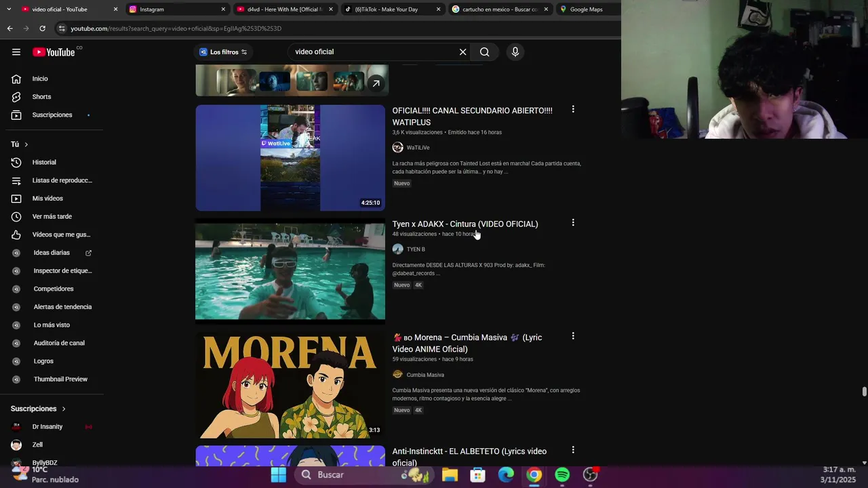Open the YouTube hamburger guide menu
Image resolution: width=868 pixels, height=488 pixels.
click(16, 52)
